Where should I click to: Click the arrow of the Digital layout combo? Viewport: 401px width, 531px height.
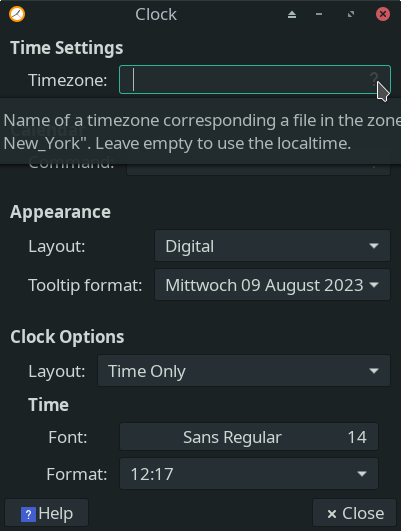click(x=374, y=246)
